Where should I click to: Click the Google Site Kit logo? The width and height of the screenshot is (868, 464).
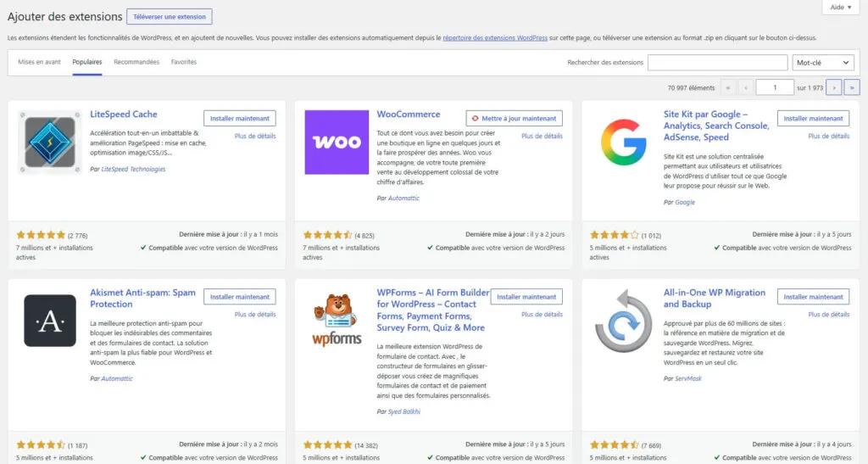click(x=623, y=143)
